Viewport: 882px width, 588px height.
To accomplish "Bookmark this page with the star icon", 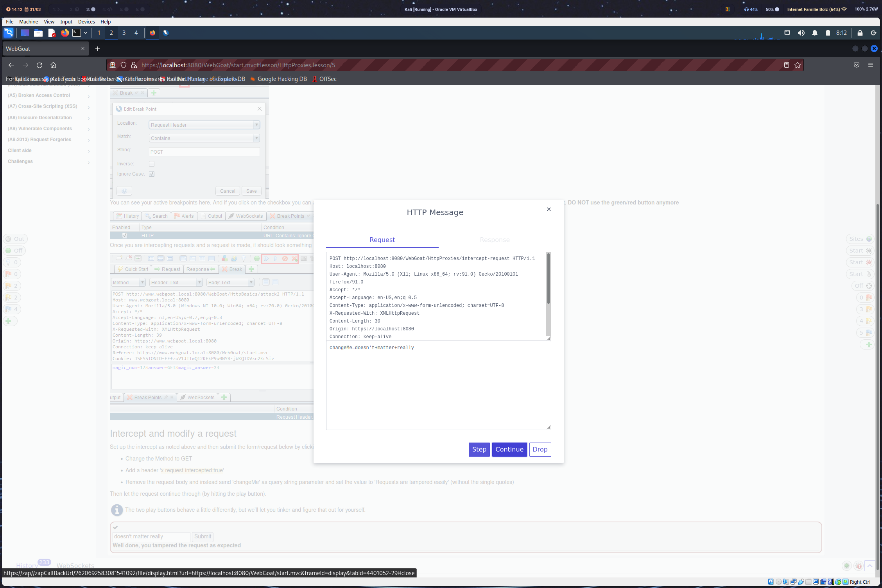I will point(798,65).
